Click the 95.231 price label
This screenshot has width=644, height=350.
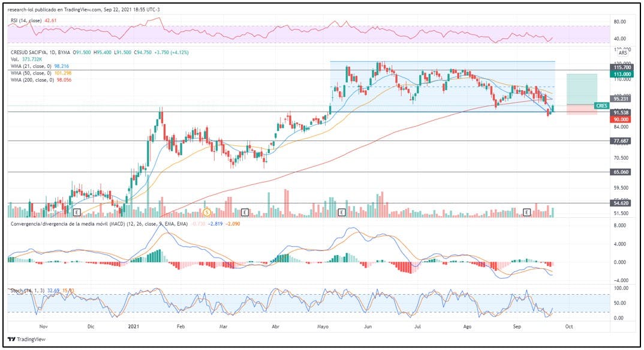tap(621, 98)
